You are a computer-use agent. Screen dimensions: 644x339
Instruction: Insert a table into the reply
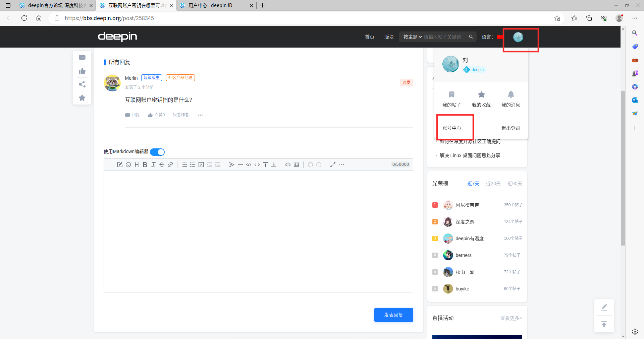pyautogui.click(x=297, y=164)
